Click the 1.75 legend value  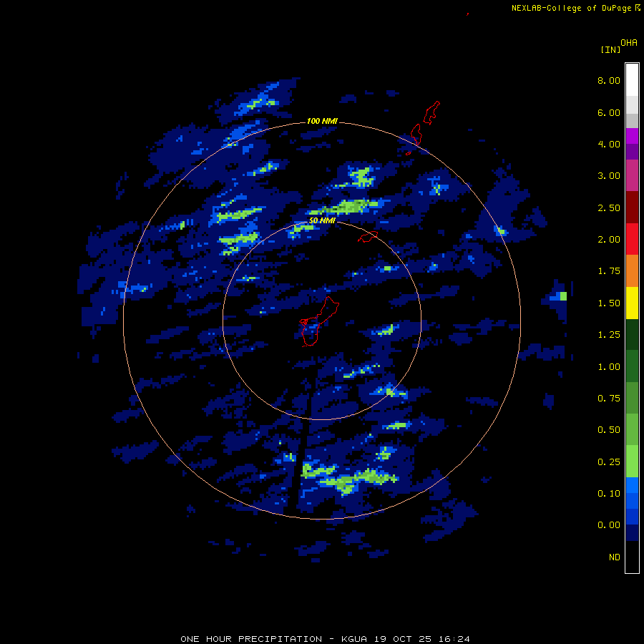[x=609, y=271]
